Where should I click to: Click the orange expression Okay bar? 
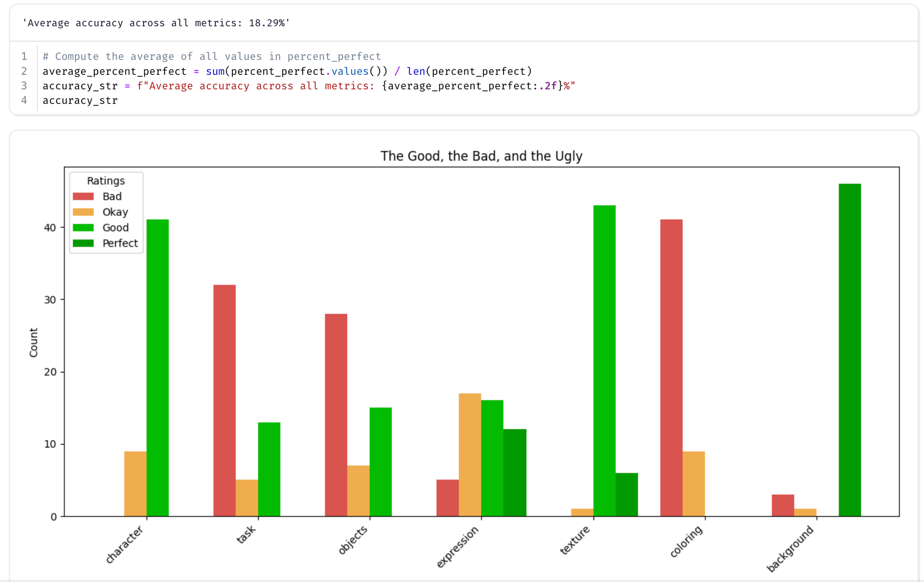[x=470, y=455]
